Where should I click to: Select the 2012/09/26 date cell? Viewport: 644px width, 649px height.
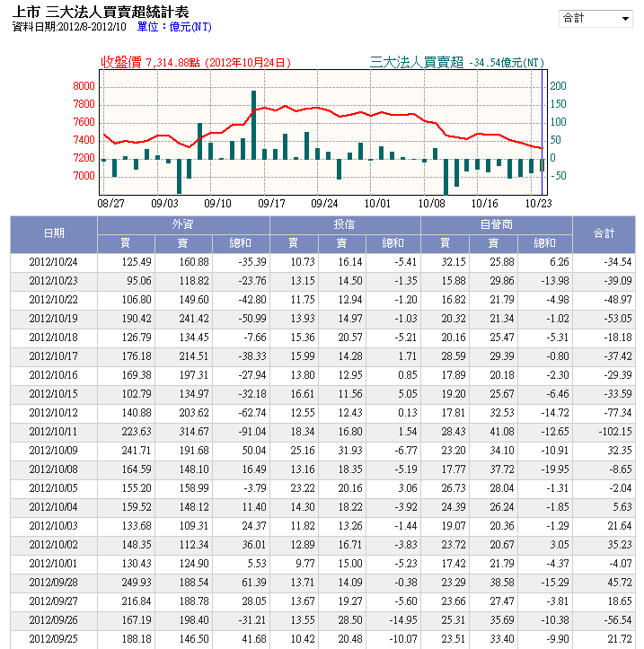tap(54, 620)
